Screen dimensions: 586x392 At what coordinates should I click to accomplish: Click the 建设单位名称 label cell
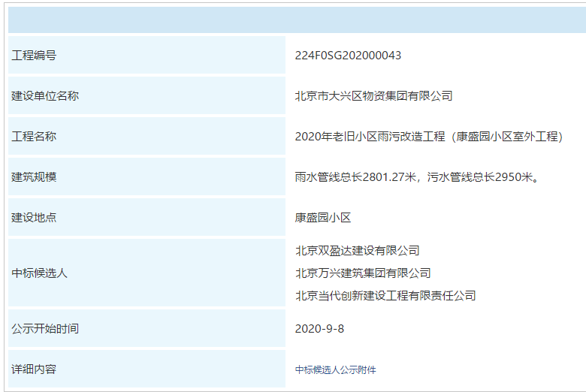(x=146, y=95)
